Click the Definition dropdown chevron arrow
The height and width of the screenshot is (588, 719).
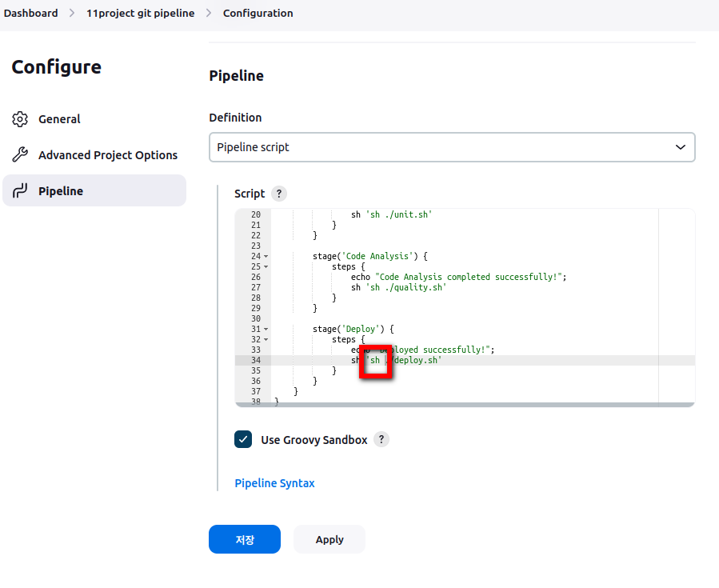(x=680, y=147)
